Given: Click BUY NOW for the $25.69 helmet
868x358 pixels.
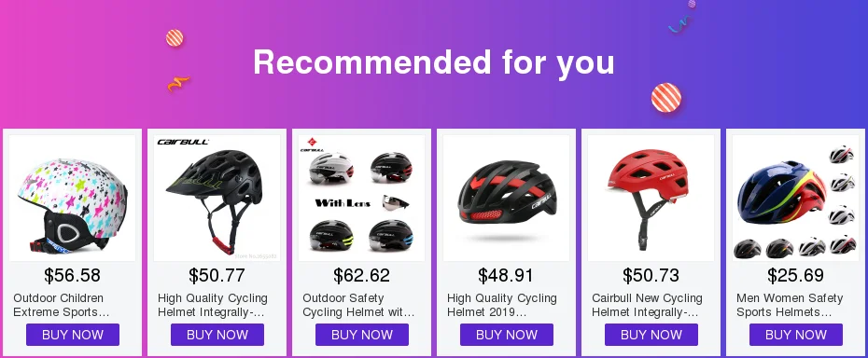Looking at the screenshot, I should (x=796, y=335).
